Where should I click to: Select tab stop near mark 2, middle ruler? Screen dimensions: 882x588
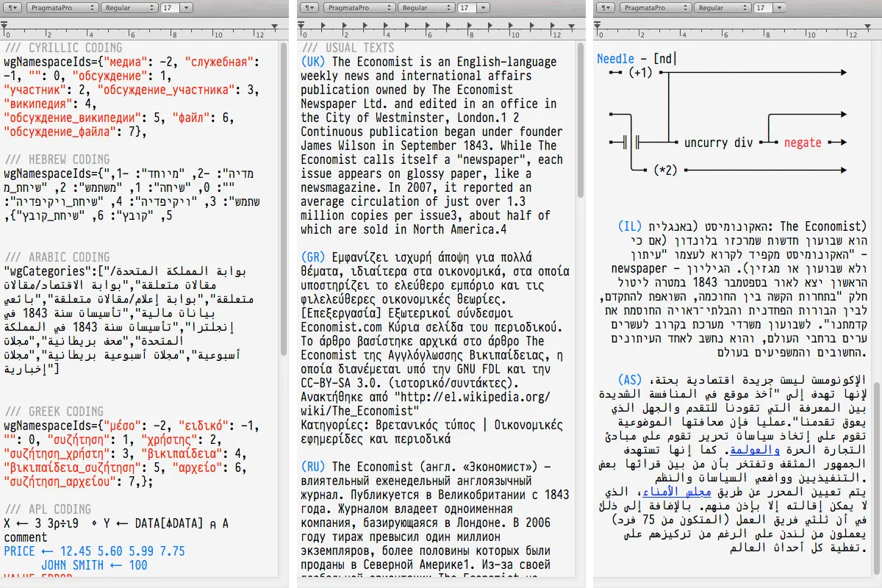tap(345, 26)
